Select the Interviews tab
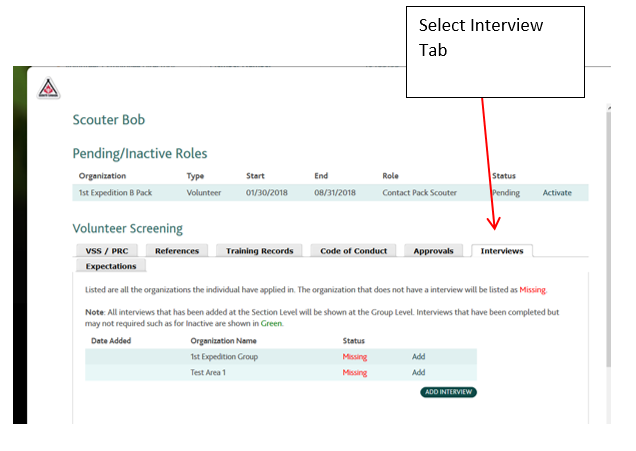The height and width of the screenshot is (451, 636). click(x=502, y=251)
